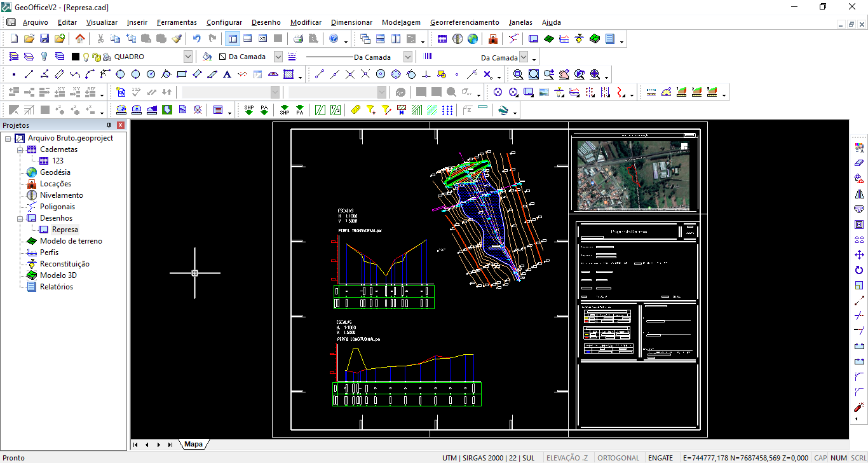Open the Modelagem menu

click(401, 22)
